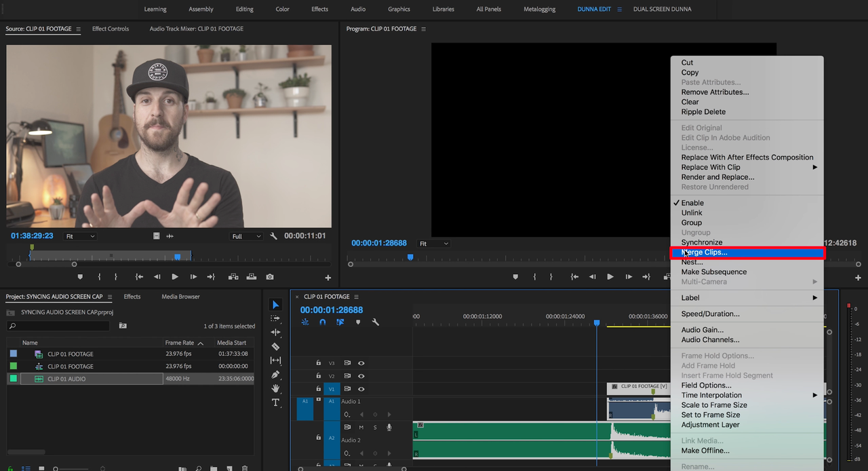The width and height of the screenshot is (868, 471).
Task: Select the Hand tool
Action: [x=275, y=388]
